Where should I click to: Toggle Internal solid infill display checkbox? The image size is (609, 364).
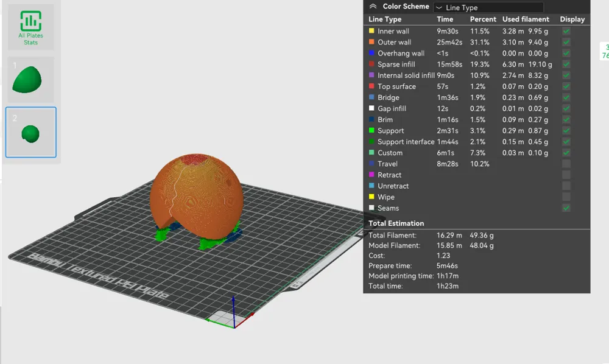pyautogui.click(x=566, y=75)
